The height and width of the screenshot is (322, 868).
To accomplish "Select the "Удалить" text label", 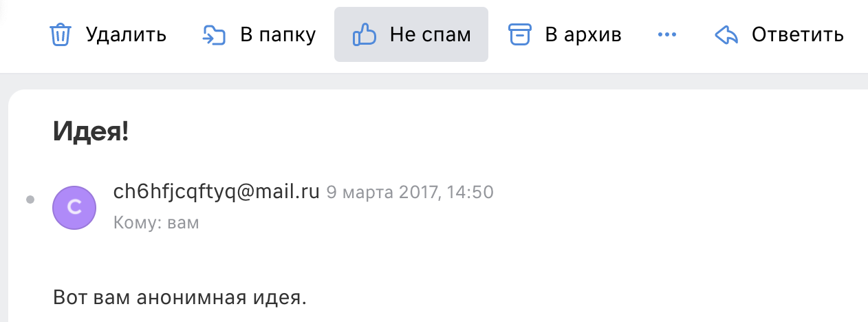I will [x=126, y=34].
